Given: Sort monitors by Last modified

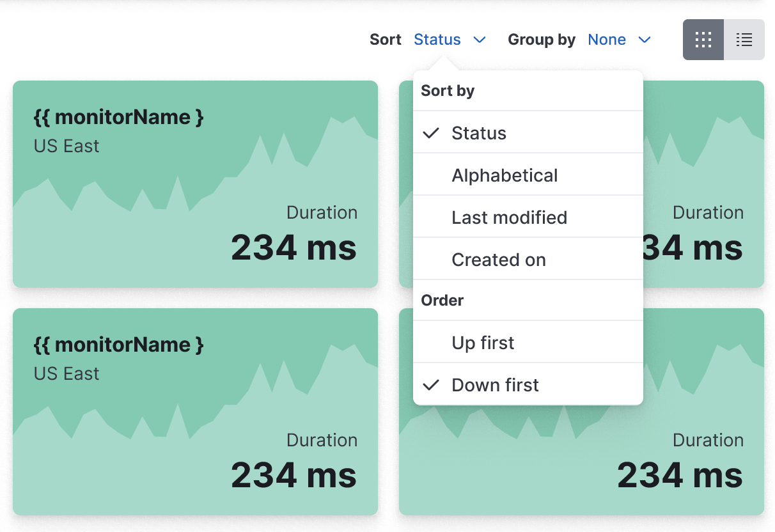Looking at the screenshot, I should click(x=509, y=217).
